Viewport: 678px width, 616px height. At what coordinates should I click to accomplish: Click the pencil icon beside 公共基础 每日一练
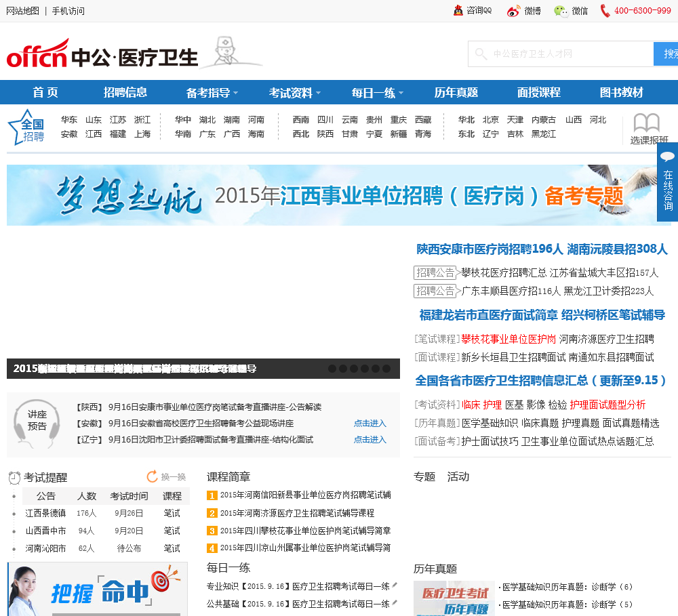point(395,602)
